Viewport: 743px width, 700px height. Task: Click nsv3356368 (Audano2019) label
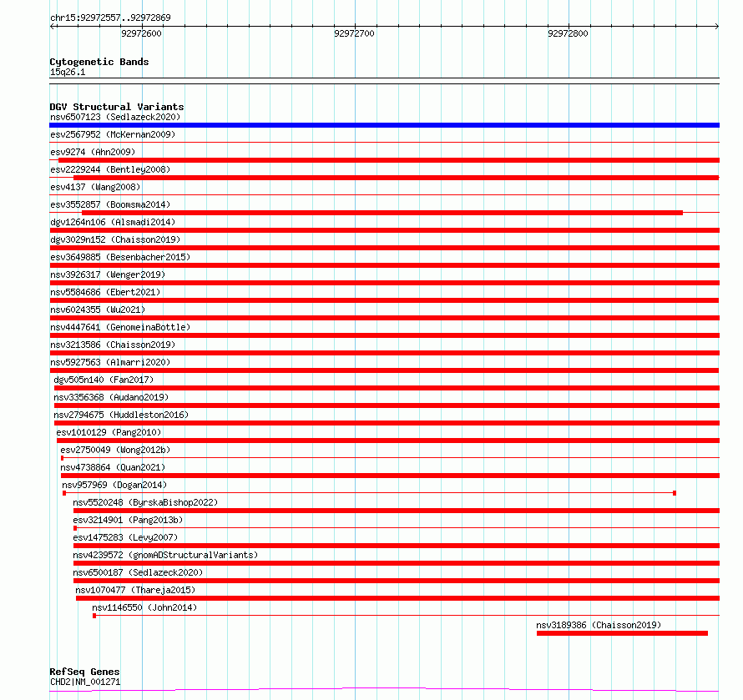point(111,397)
